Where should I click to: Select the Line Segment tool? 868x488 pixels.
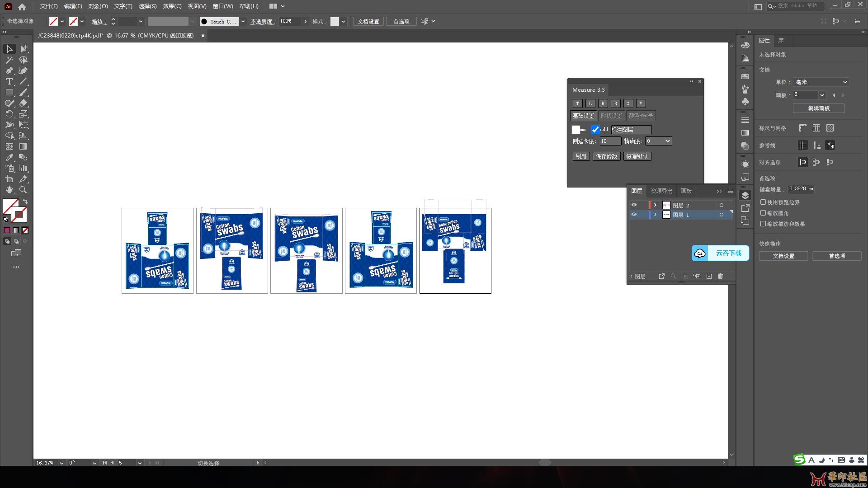[x=24, y=81]
